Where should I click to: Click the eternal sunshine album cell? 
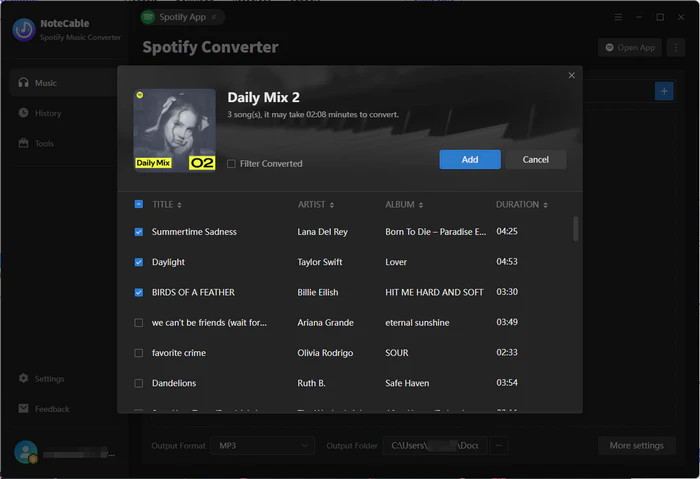(x=417, y=323)
